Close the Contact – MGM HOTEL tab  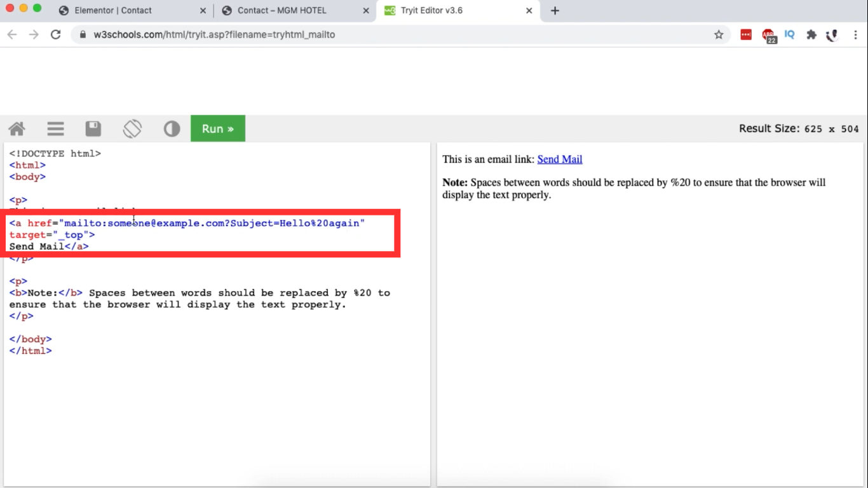click(x=366, y=11)
